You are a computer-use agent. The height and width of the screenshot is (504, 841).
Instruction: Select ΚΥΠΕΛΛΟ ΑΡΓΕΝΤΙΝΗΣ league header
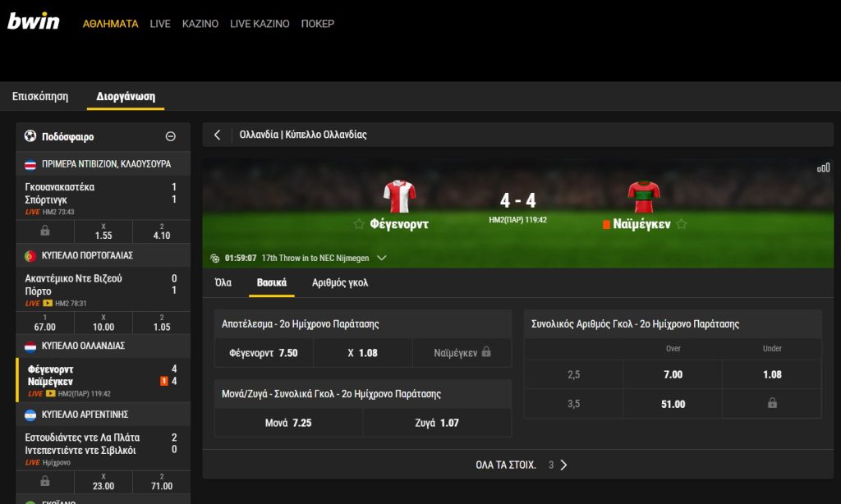[103, 415]
